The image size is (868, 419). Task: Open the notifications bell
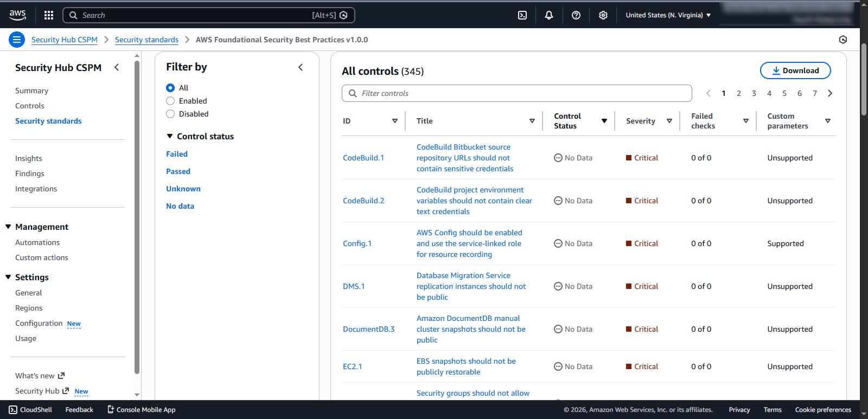pos(549,15)
